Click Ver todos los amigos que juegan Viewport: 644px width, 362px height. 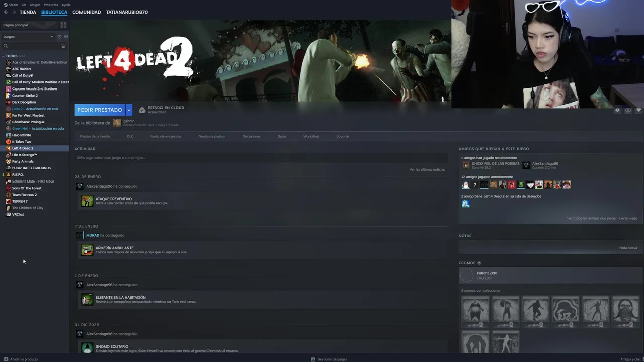pos(602,218)
